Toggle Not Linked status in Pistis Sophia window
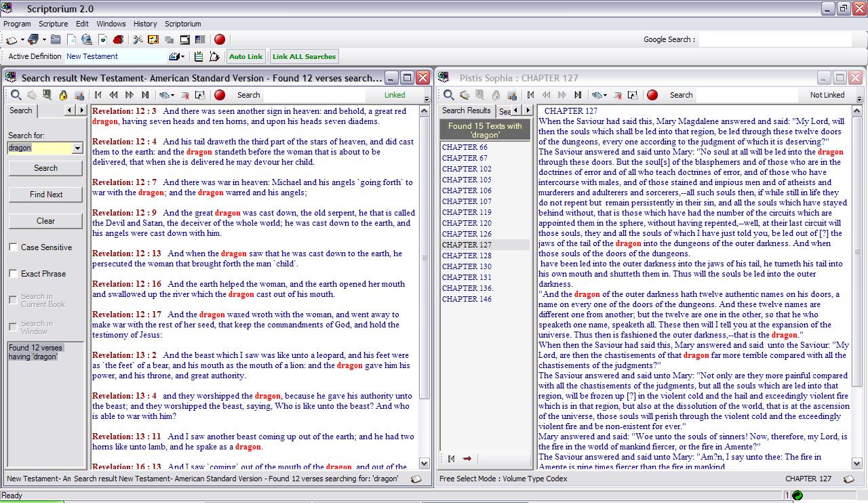This screenshot has height=503, width=868. tap(827, 95)
